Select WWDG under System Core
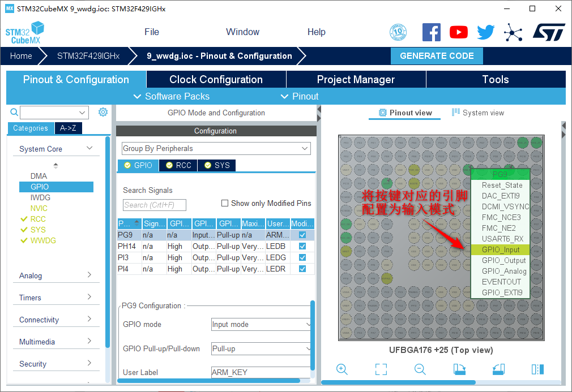Screen dimensions: 572x392 point(43,240)
